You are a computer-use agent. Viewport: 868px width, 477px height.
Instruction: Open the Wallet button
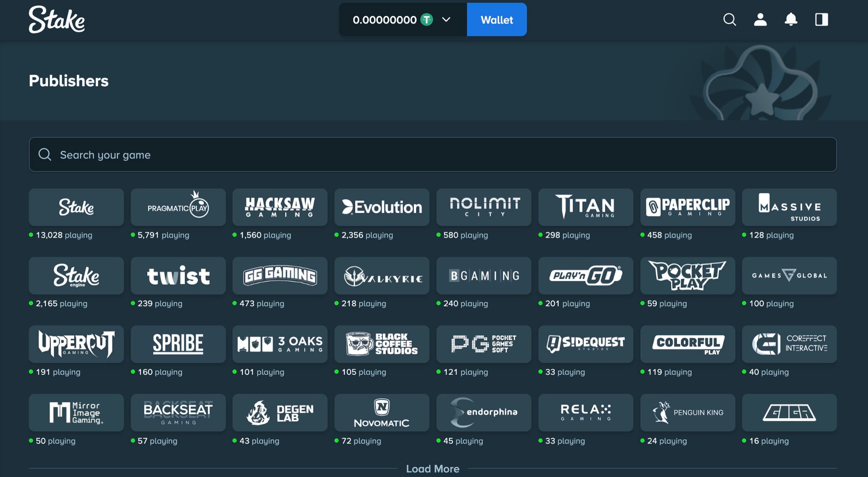[x=497, y=20]
